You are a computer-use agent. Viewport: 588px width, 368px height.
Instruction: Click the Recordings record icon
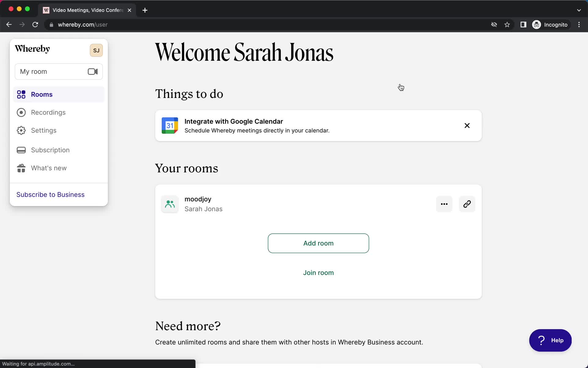(x=21, y=113)
